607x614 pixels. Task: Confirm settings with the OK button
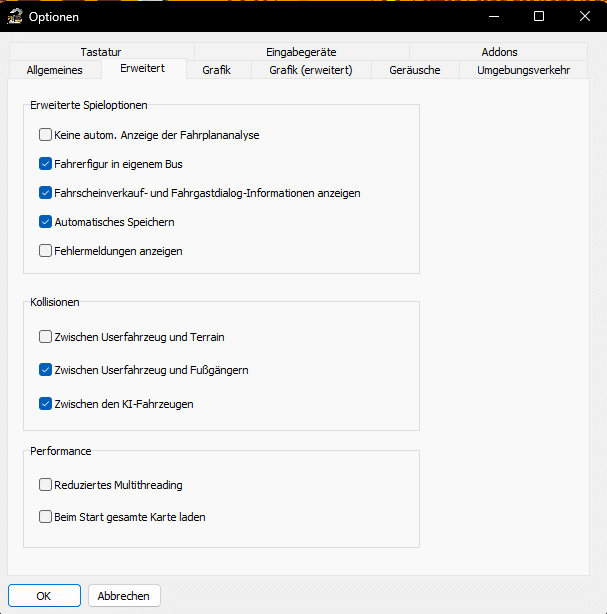click(44, 595)
